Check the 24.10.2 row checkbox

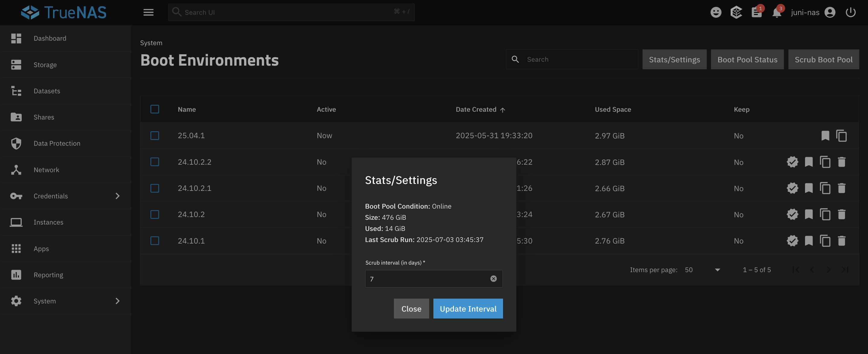[x=155, y=214]
